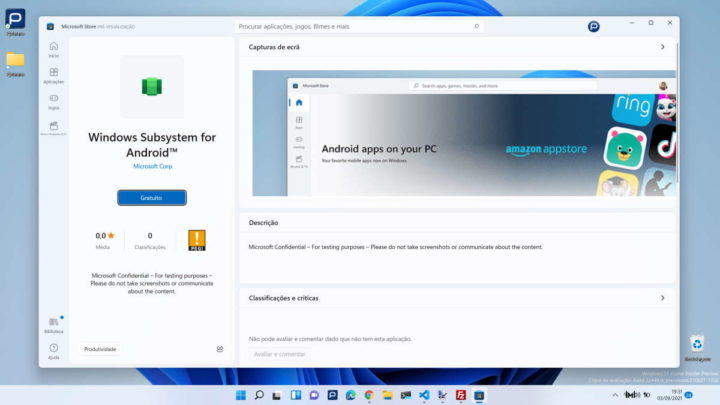Click the PEGI rating badge
Viewport: 720px width, 405px height.
point(197,240)
